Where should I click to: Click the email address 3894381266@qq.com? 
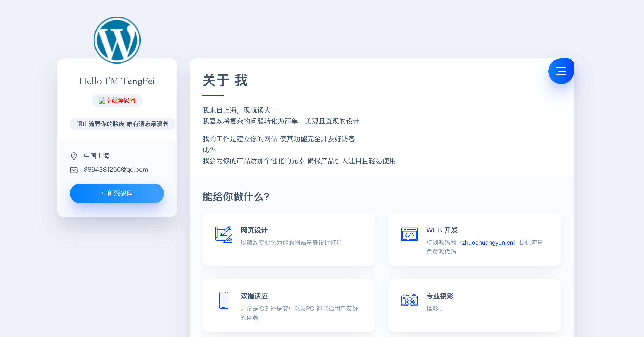[x=116, y=169]
